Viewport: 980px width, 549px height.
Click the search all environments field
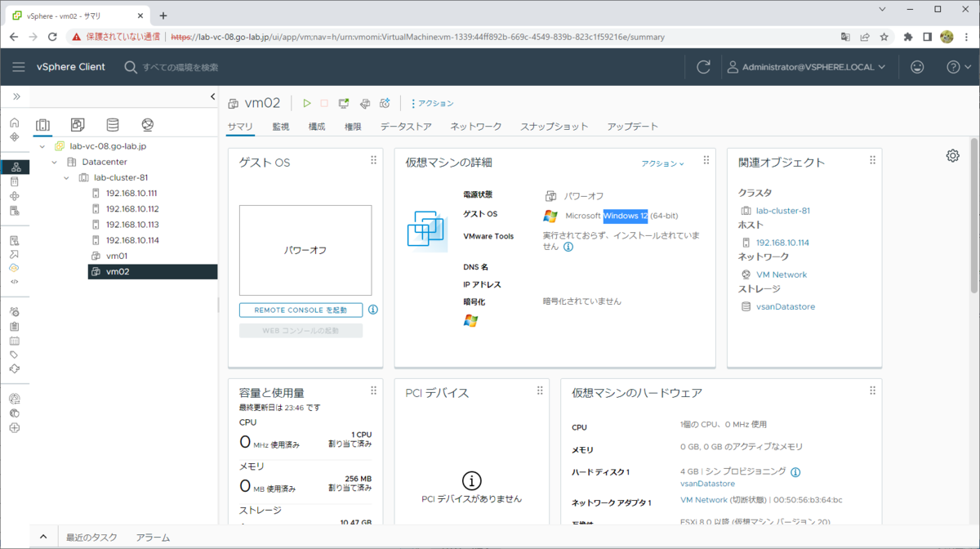click(180, 67)
